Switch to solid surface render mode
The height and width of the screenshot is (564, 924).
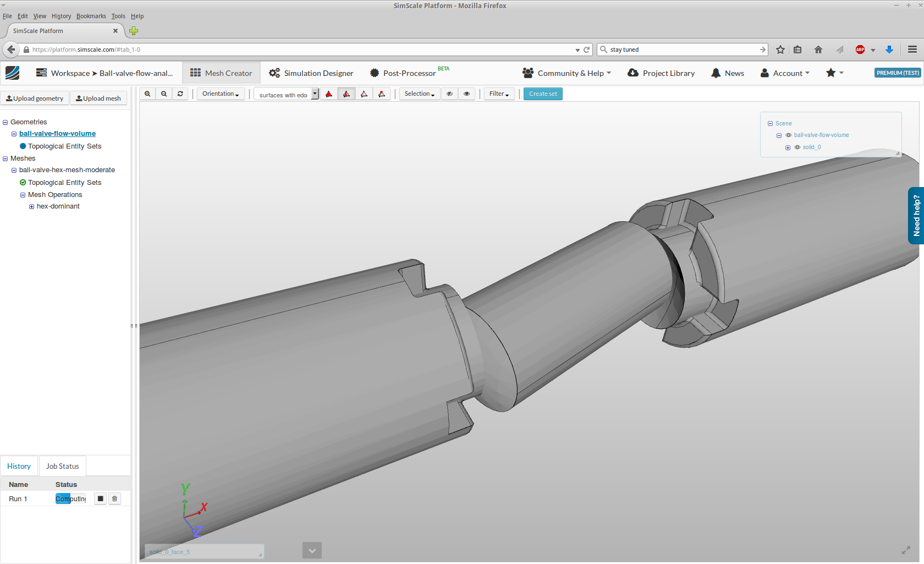click(328, 94)
